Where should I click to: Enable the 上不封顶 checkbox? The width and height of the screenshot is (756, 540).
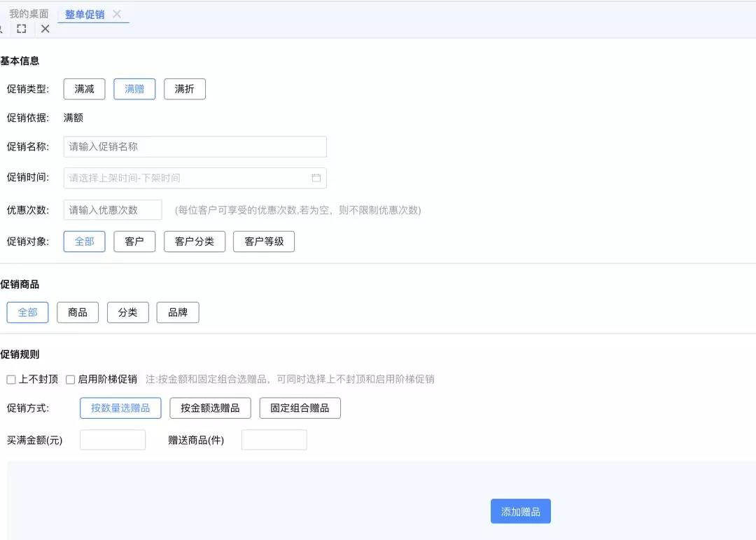point(11,380)
